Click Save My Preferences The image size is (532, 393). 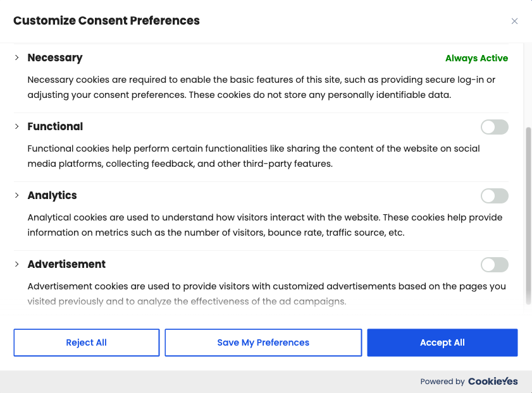263,342
